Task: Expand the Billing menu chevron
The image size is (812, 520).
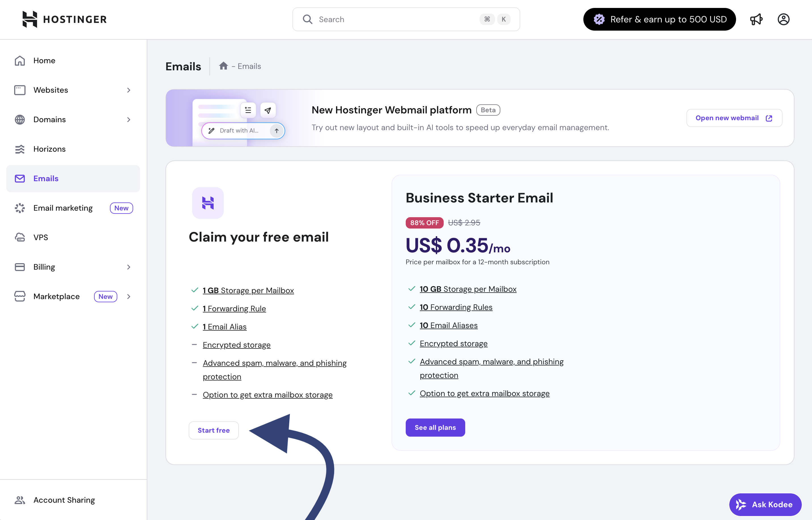Action: pos(129,267)
